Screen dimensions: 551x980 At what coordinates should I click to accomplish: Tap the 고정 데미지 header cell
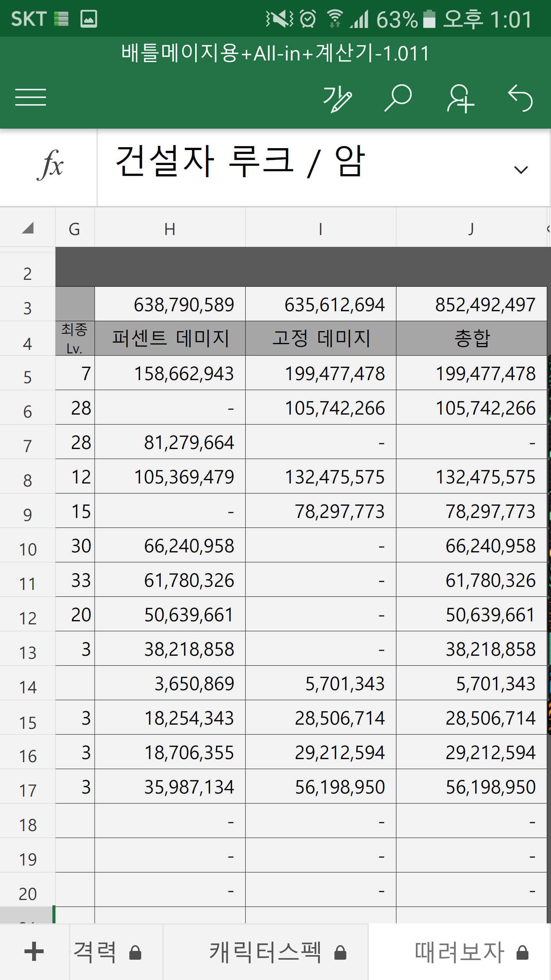321,338
